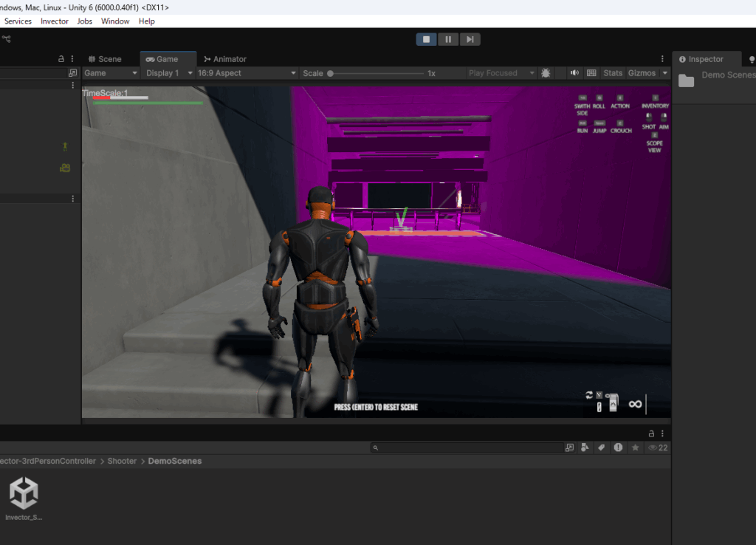
Task: Click the Search by Label tag icon
Action: click(601, 448)
